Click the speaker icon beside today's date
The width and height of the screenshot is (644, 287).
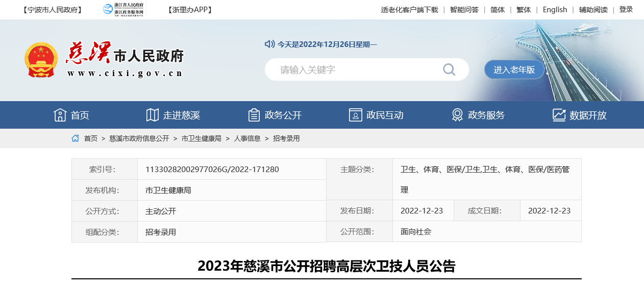coord(269,44)
